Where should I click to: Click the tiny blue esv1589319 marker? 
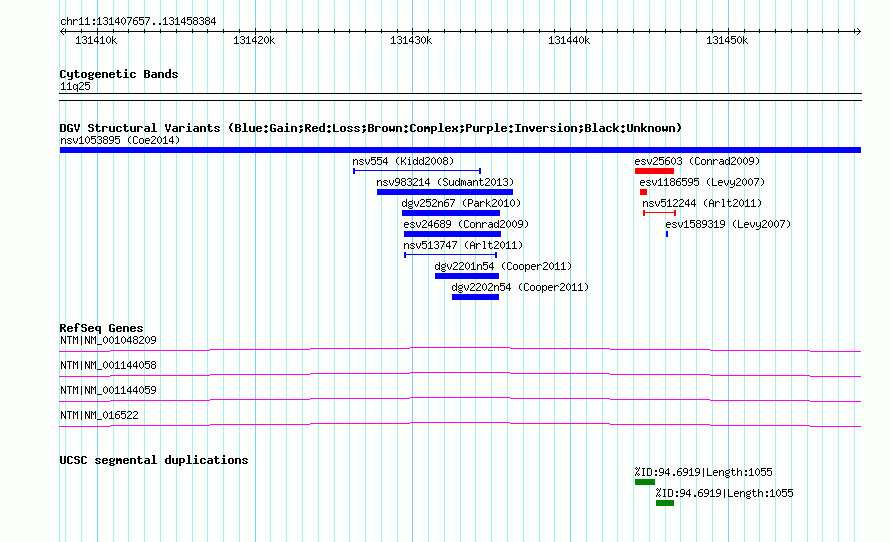click(667, 234)
